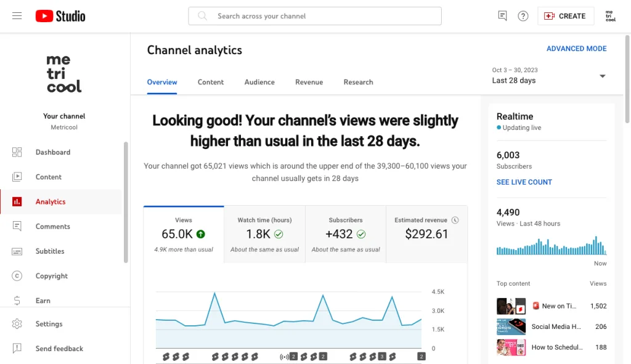The height and width of the screenshot is (364, 631).
Task: Switch to the Audience tab
Action: pyautogui.click(x=259, y=82)
